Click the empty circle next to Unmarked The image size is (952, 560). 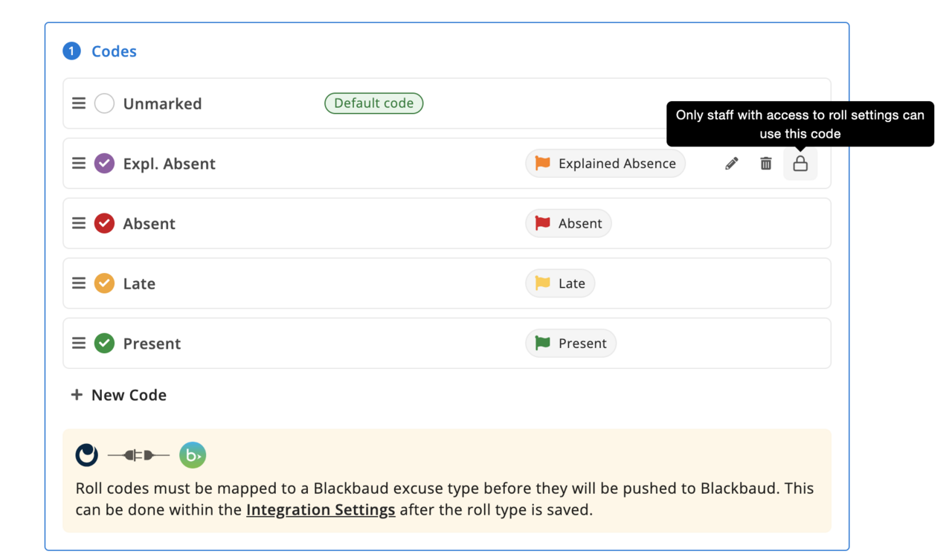(104, 103)
